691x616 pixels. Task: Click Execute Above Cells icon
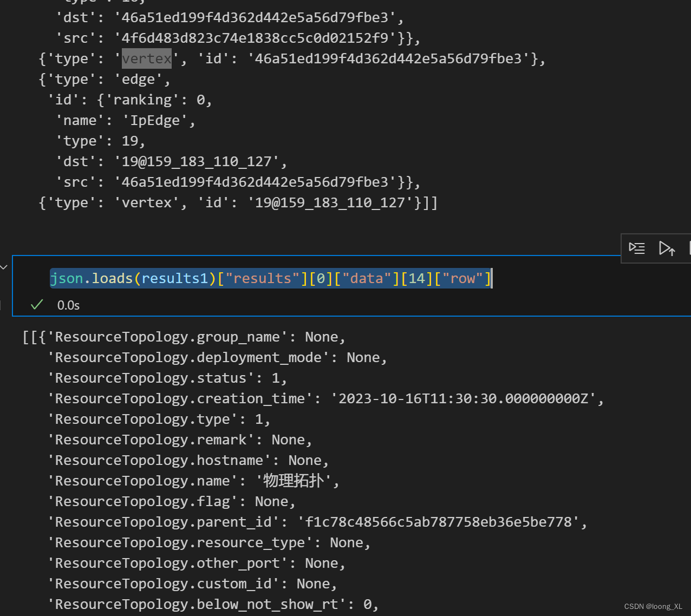pos(667,248)
